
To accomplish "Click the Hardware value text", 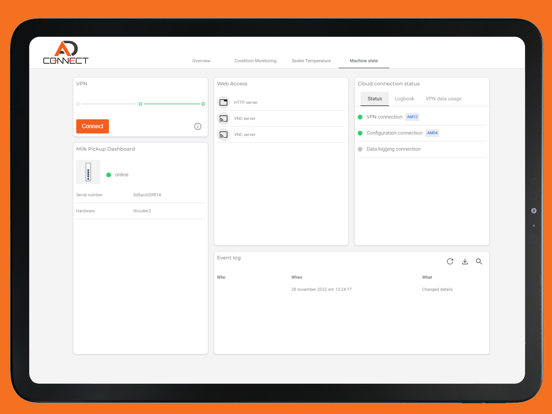I will [142, 211].
